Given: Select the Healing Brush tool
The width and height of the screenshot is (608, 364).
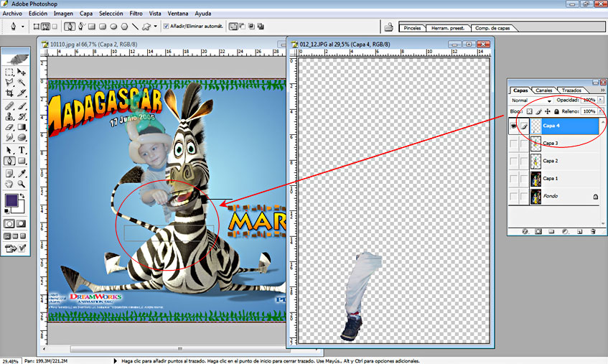Looking at the screenshot, I should pyautogui.click(x=9, y=106).
